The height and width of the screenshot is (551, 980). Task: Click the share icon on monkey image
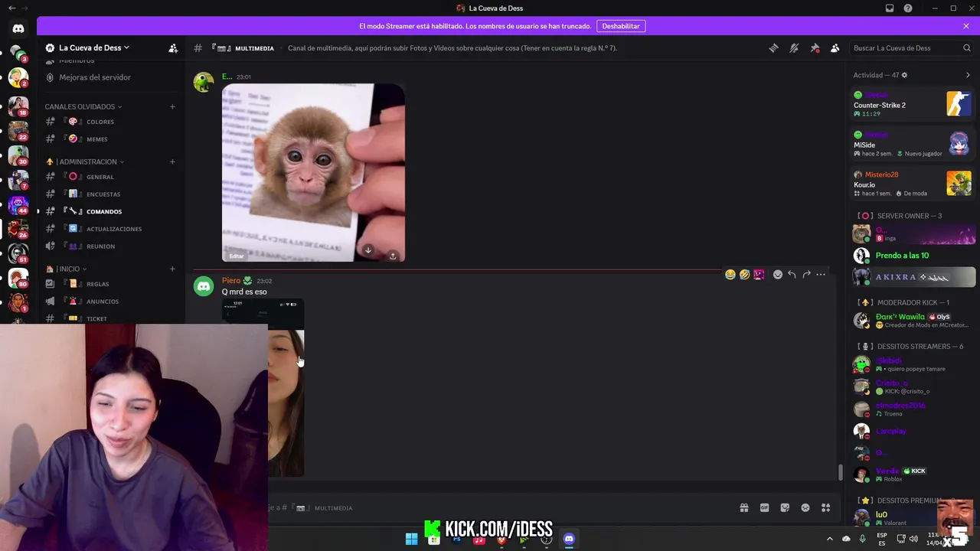pos(393,256)
